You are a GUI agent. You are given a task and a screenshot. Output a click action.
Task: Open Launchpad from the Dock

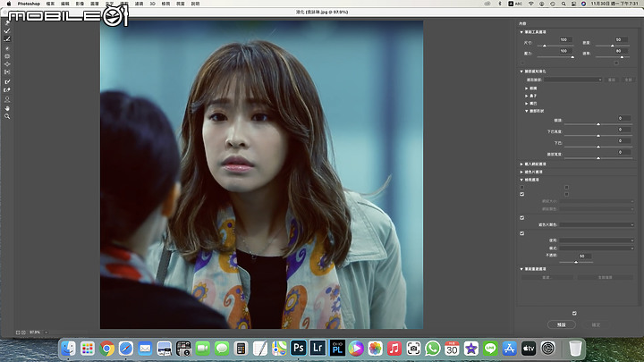coord(88,349)
